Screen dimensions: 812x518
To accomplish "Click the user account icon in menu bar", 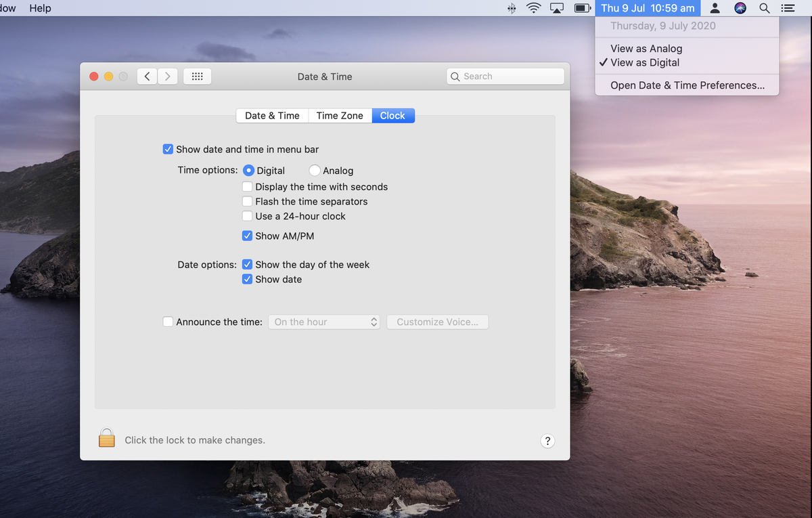I will click(715, 8).
